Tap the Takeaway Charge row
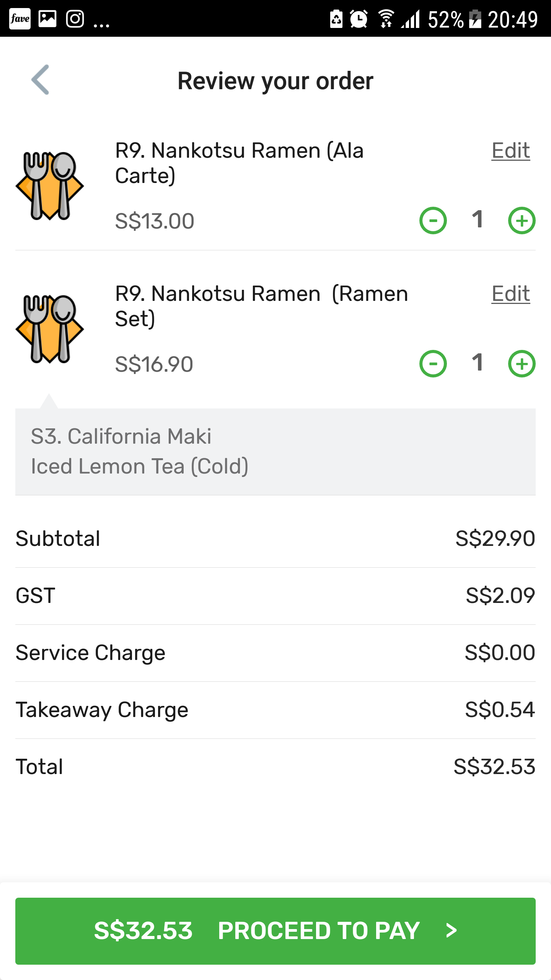 pos(275,710)
